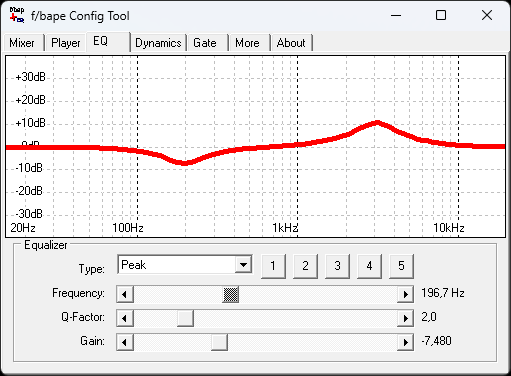The height and width of the screenshot is (376, 511).
Task: Select equalizer band 3
Action: [x=337, y=266]
